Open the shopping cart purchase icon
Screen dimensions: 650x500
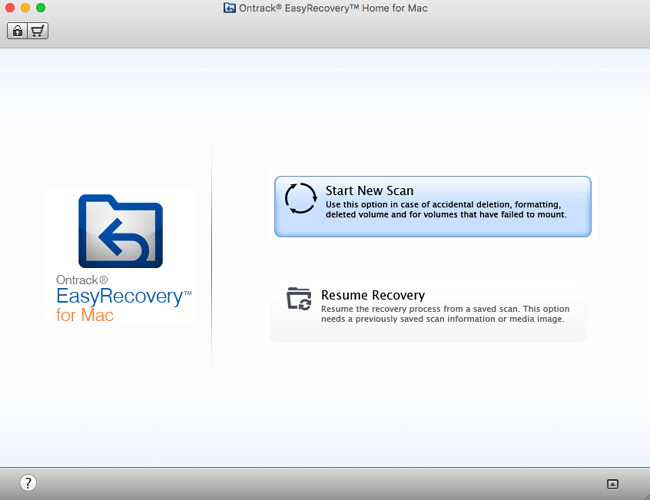point(38,31)
